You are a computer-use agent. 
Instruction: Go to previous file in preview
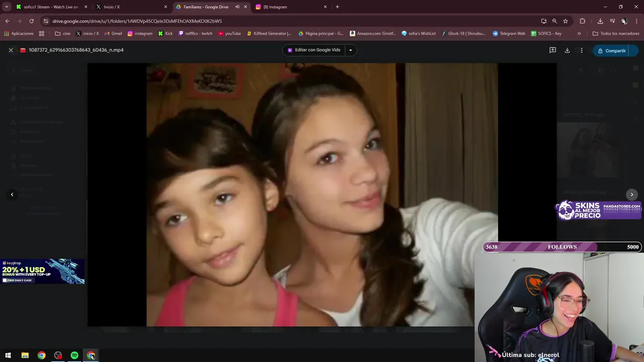(12, 195)
